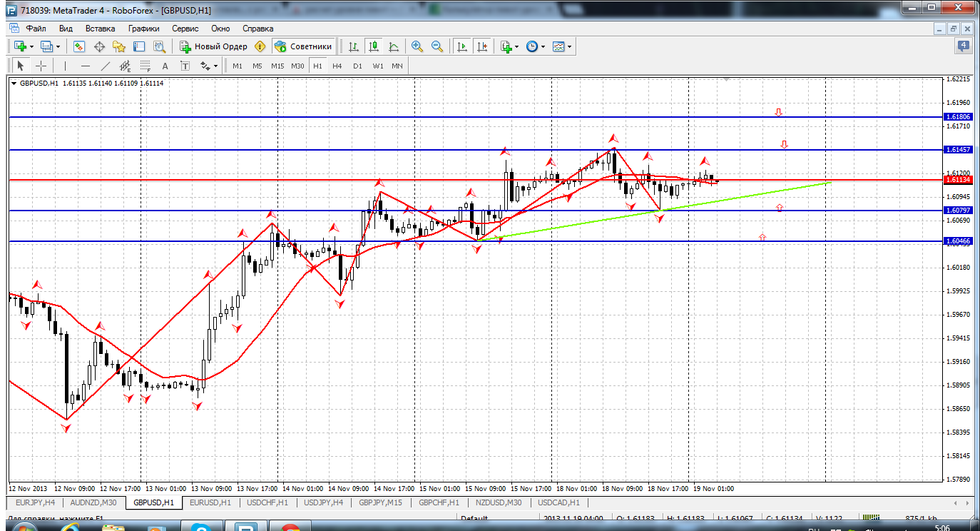Click the Новый Ордер button
980x531 pixels.
213,46
